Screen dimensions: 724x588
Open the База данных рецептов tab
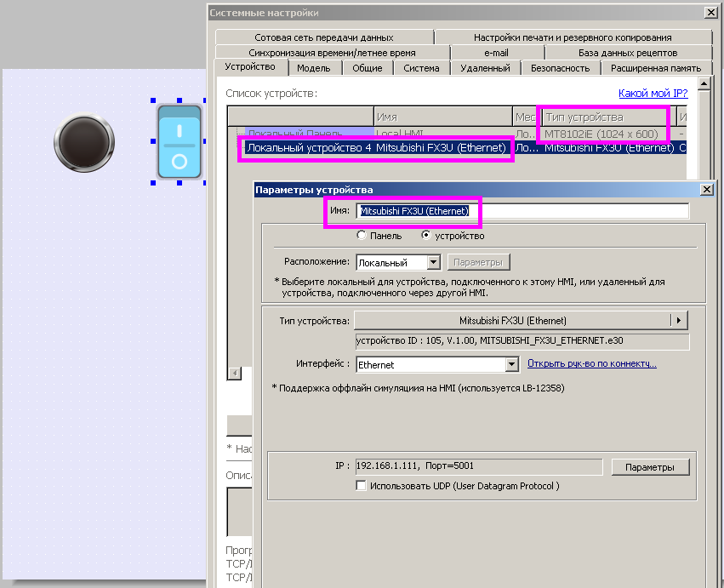tap(628, 53)
